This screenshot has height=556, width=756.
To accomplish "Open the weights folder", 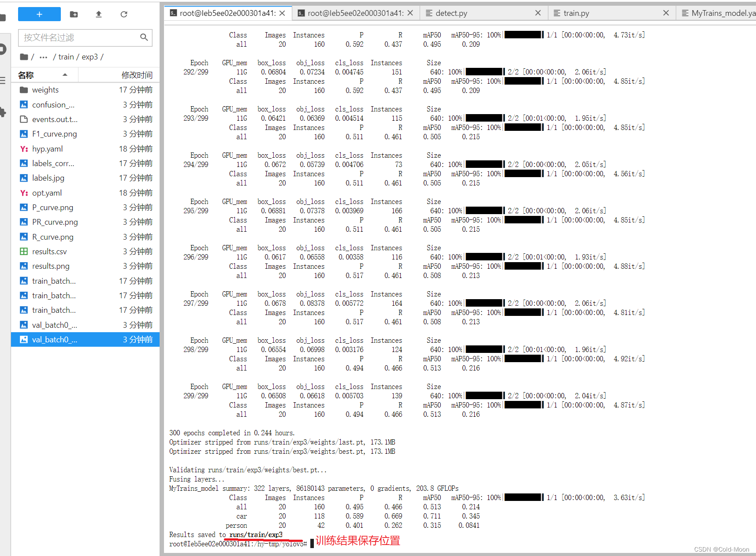I will (x=85, y=90).
